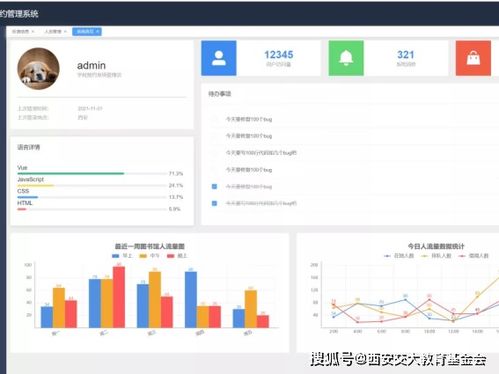Uncheck the last crossed-out to-do checkbox

[x=214, y=203]
